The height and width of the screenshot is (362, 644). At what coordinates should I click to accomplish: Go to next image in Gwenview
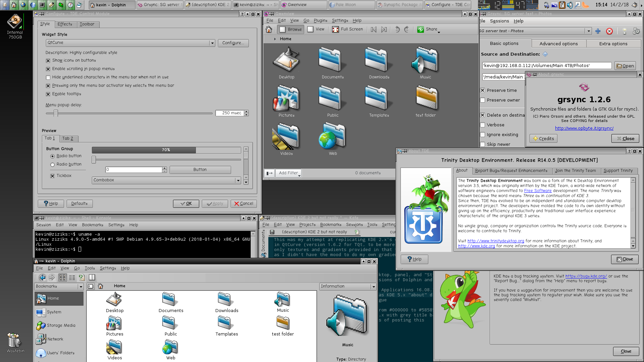click(x=384, y=29)
